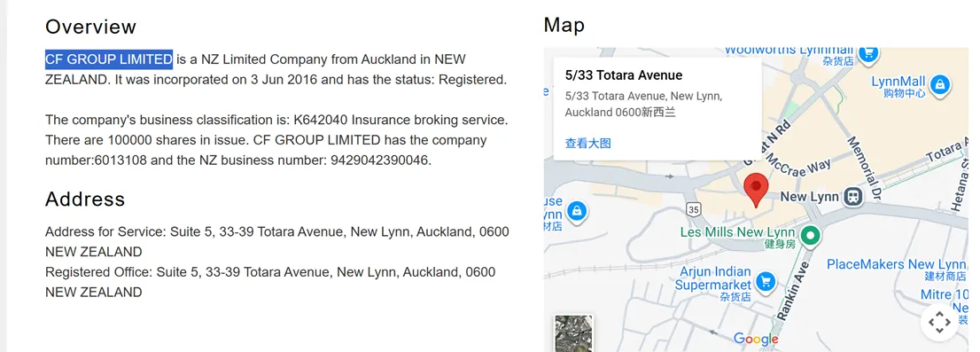This screenshot has width=980, height=352.
Task: Click the New Lynn train station icon
Action: 853,197
